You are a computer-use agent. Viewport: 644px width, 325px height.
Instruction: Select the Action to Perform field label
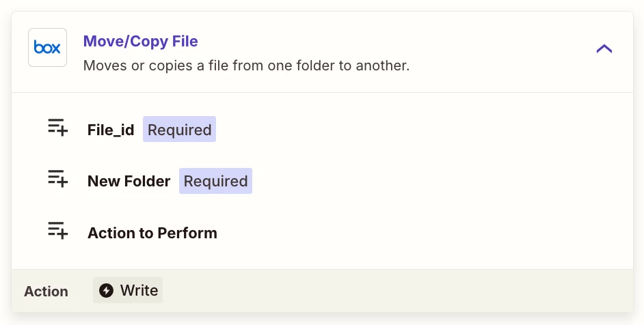coord(152,234)
